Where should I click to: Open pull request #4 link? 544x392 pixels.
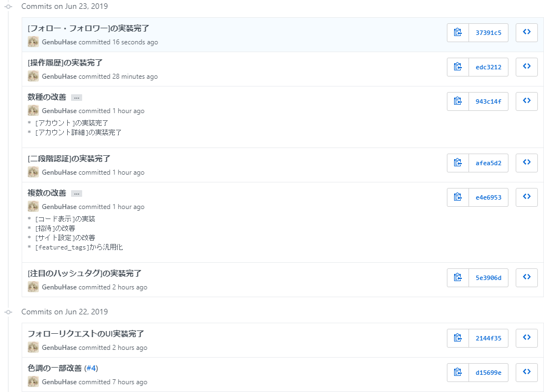tap(91, 368)
